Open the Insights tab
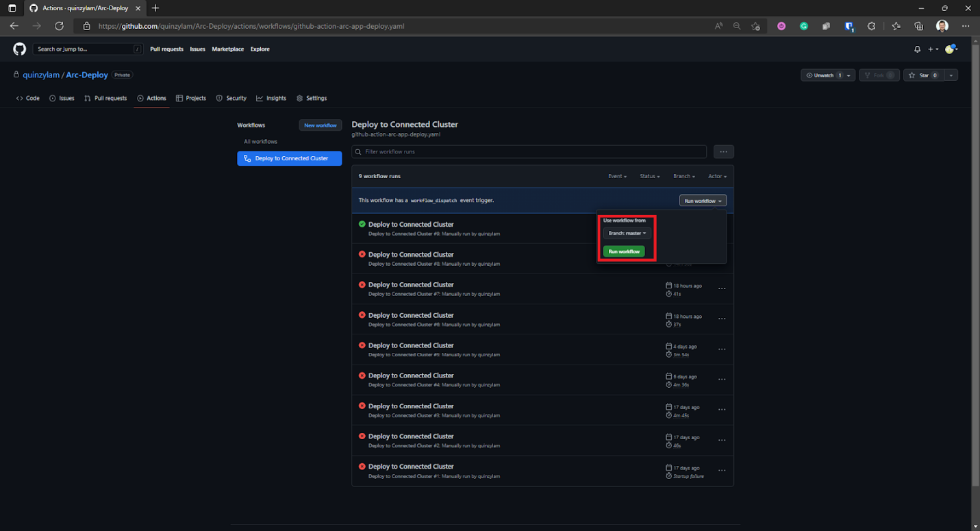The height and width of the screenshot is (531, 980). (271, 98)
